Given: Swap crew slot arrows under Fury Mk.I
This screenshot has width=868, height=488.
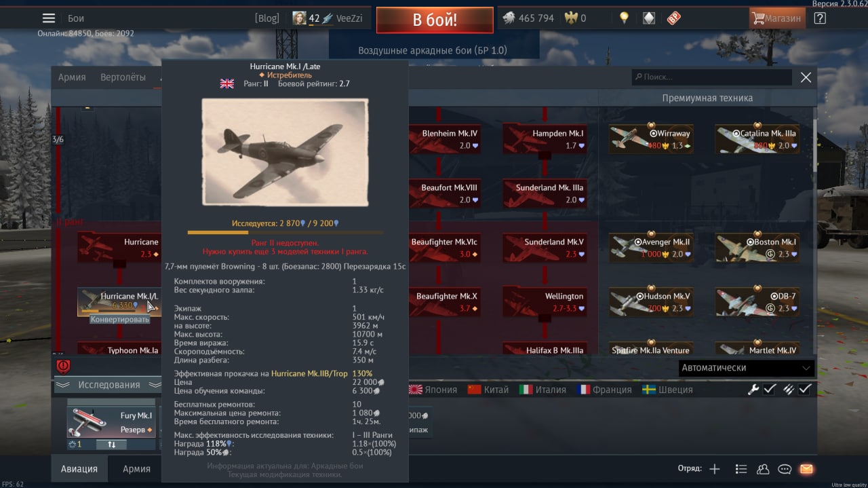Looking at the screenshot, I should 112,445.
